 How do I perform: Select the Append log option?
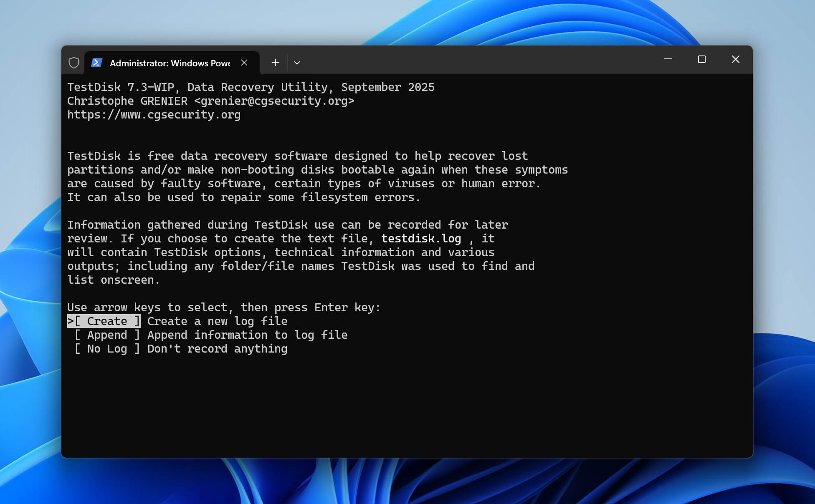(107, 335)
